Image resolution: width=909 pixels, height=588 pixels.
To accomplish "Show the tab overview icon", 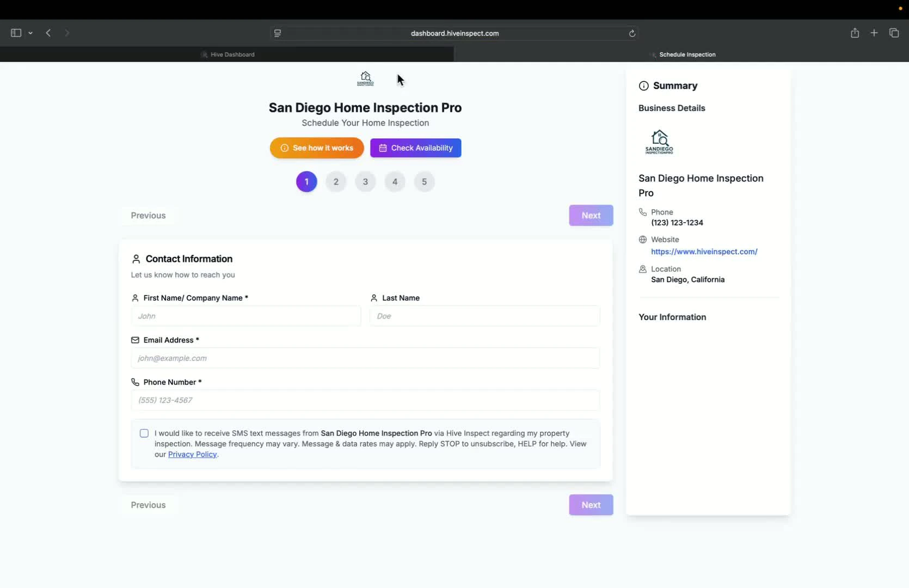I will [894, 33].
